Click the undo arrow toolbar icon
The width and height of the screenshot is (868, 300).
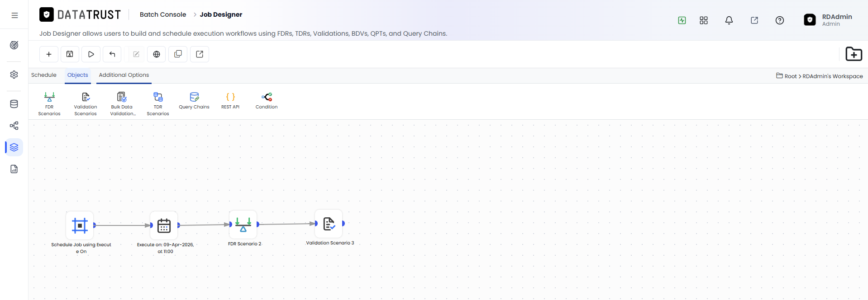point(112,54)
